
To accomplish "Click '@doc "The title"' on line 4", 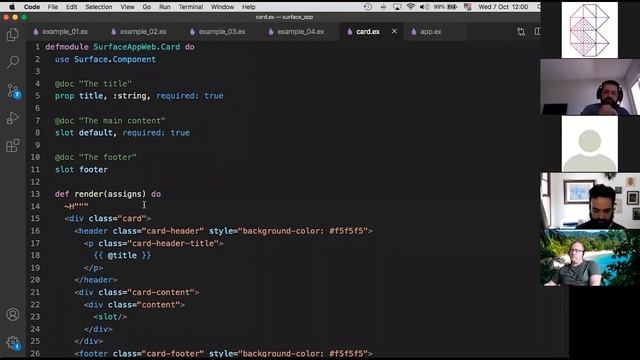I will (93, 84).
